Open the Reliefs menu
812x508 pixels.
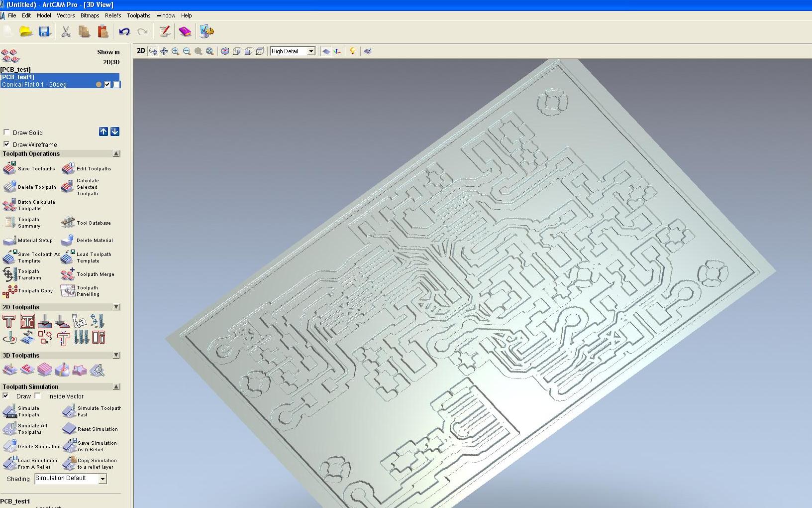[x=113, y=15]
